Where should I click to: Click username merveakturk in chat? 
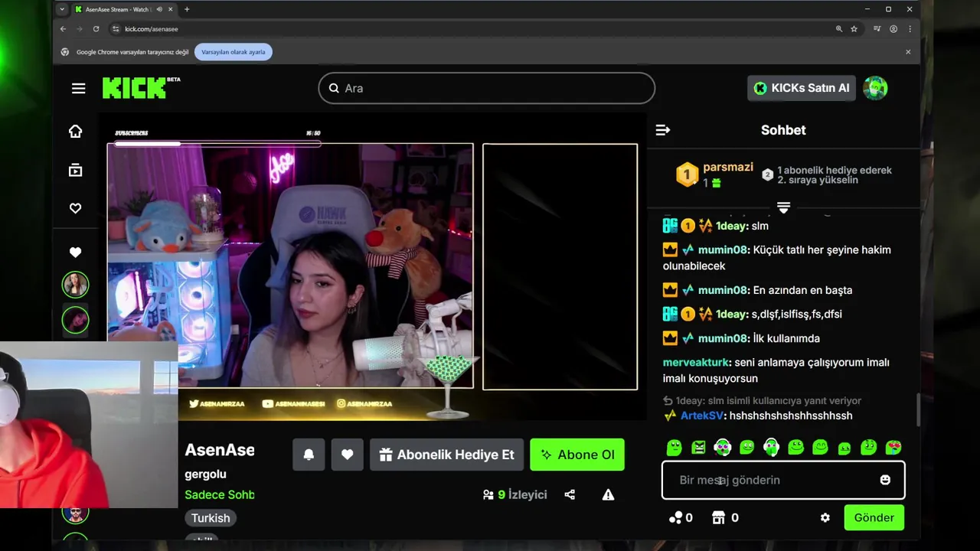pyautogui.click(x=696, y=362)
